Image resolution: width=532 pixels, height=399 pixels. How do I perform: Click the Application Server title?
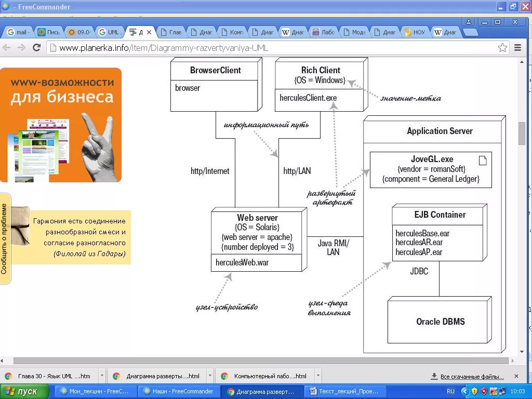coord(440,131)
